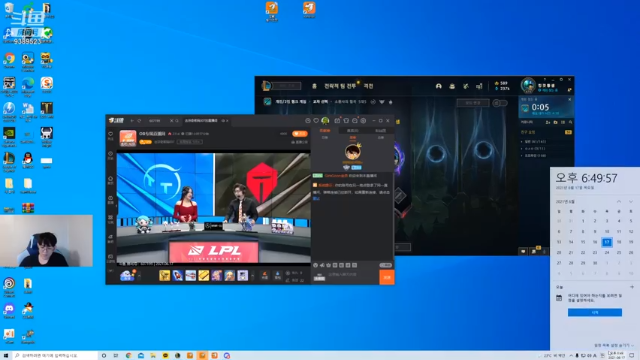640x360 pixels.
Task: Click the heart icon in Huya left sidebar
Action: [x=111, y=134]
